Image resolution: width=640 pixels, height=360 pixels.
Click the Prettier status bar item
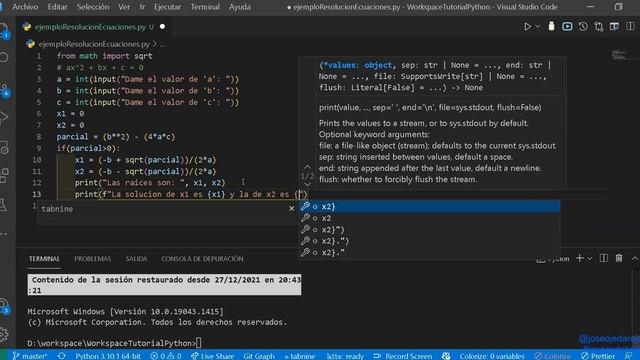tap(598, 356)
